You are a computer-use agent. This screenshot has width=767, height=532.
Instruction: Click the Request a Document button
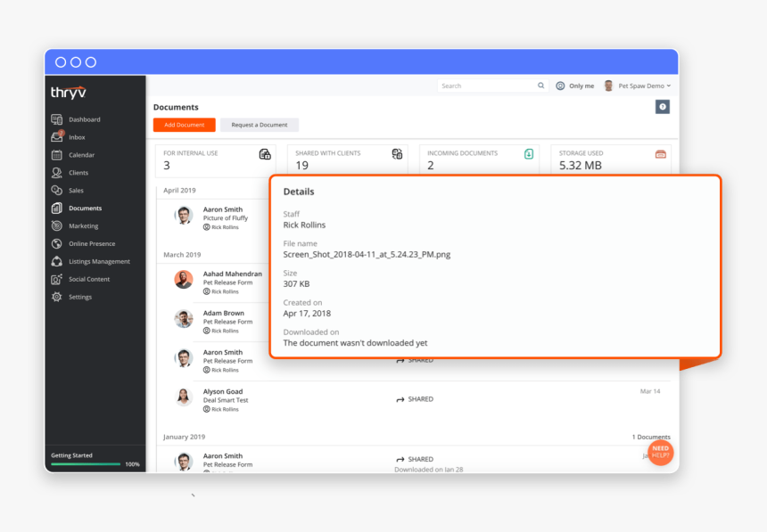pos(260,125)
